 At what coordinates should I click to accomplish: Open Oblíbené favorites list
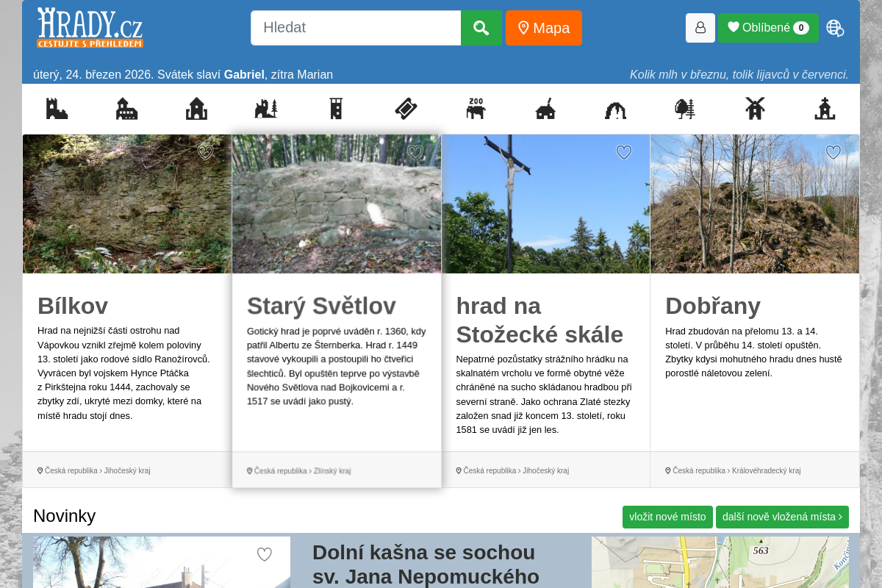pos(767,28)
